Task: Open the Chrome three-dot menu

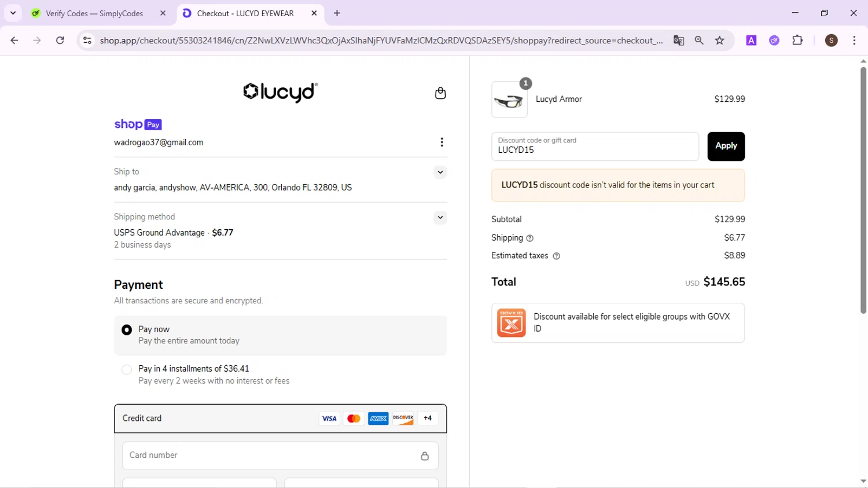Action: 854,41
